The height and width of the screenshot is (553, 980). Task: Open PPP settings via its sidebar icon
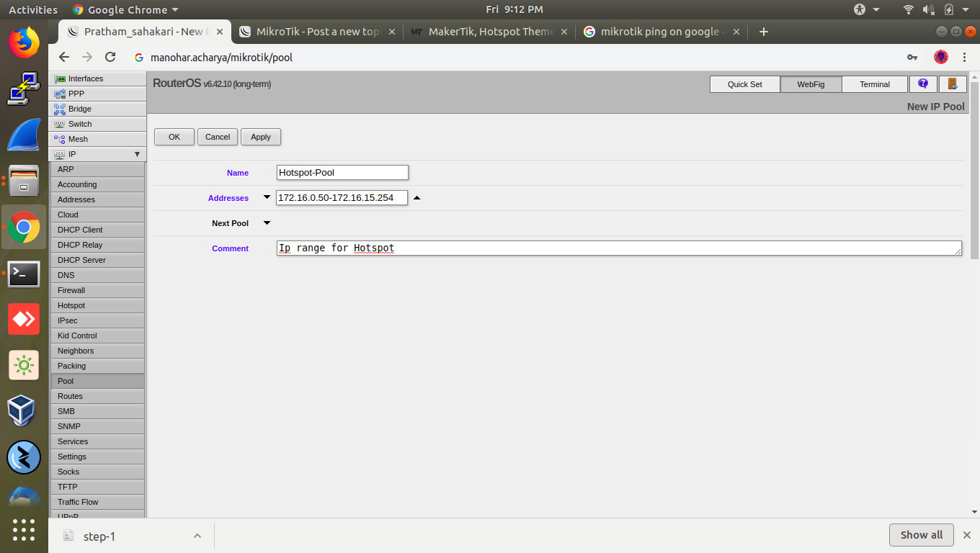[61, 94]
